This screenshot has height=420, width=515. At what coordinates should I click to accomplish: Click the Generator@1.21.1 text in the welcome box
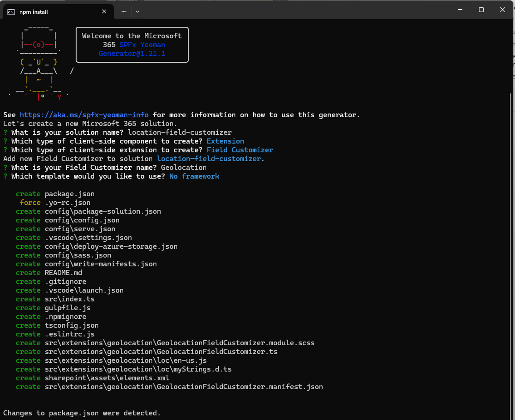coord(132,54)
